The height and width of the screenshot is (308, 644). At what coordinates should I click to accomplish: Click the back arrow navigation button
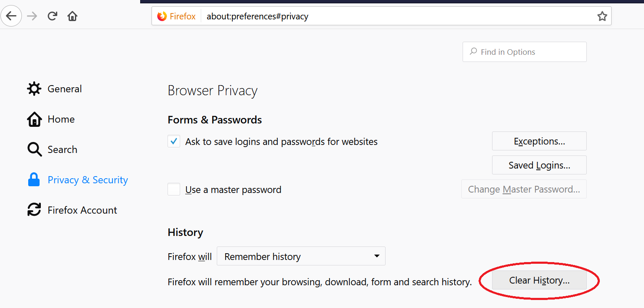click(11, 16)
